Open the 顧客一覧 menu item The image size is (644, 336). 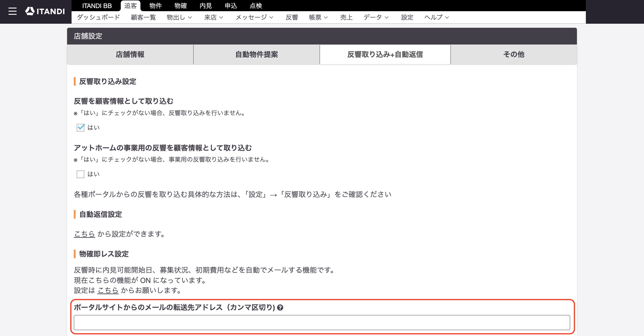tap(143, 17)
